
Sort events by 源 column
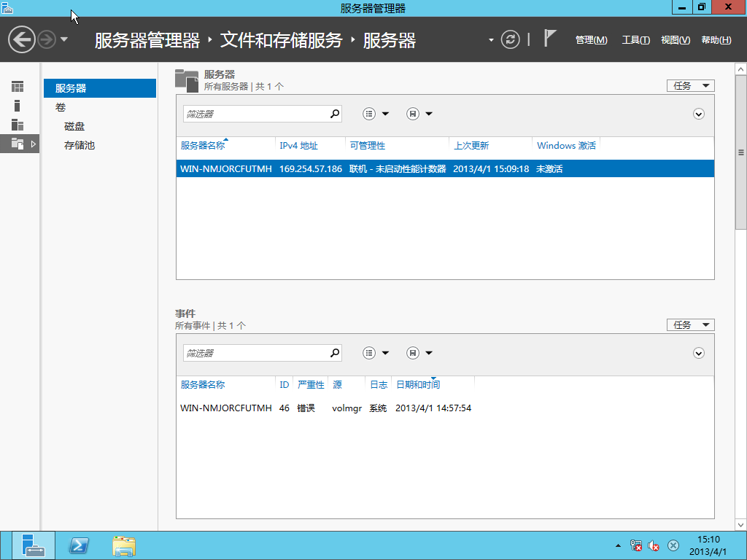pyautogui.click(x=337, y=385)
